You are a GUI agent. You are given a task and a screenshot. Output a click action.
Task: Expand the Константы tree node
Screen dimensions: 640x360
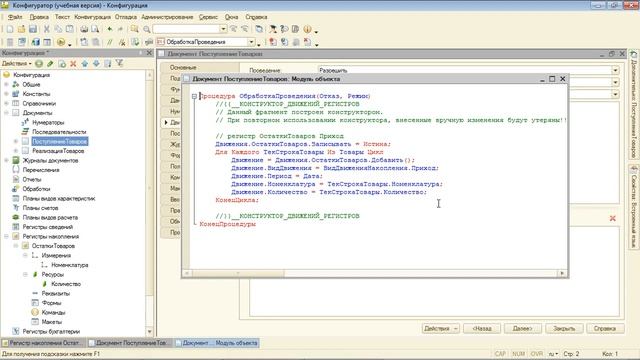6,94
